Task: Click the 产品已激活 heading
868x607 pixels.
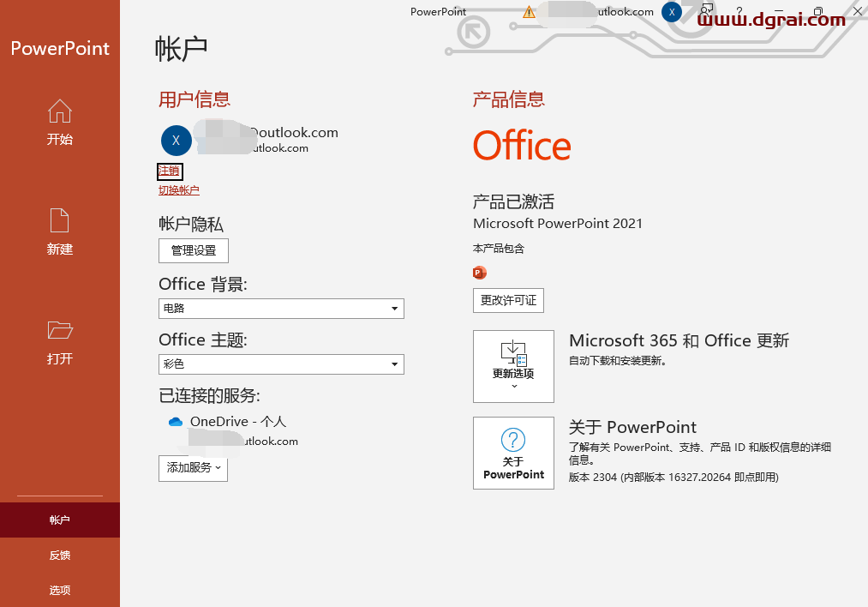Action: coord(513,201)
